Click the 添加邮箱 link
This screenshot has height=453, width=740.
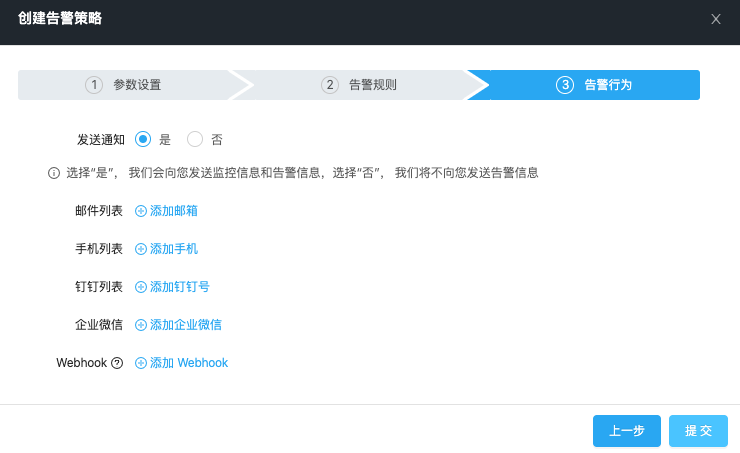pyautogui.click(x=174, y=211)
